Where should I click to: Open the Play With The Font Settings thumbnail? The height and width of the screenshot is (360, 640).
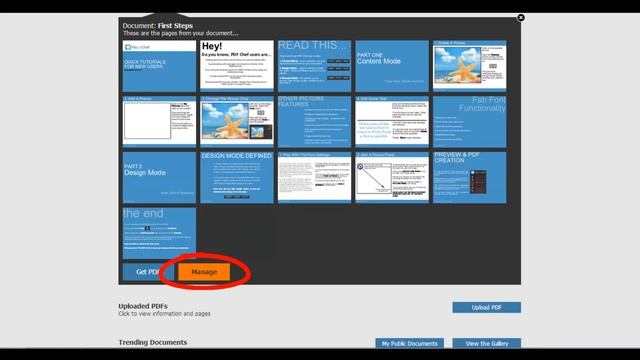pyautogui.click(x=314, y=178)
